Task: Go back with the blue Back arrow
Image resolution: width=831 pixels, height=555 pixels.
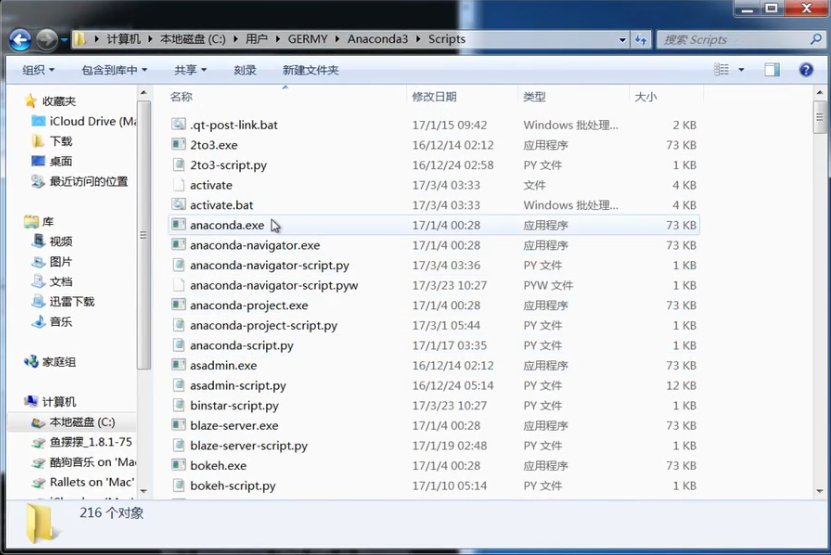Action: [x=20, y=40]
